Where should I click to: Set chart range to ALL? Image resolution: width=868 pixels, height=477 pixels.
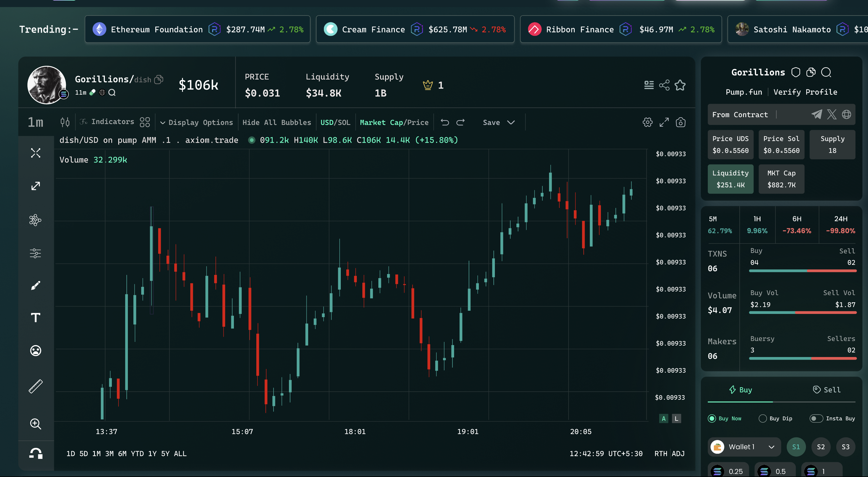[x=180, y=453]
